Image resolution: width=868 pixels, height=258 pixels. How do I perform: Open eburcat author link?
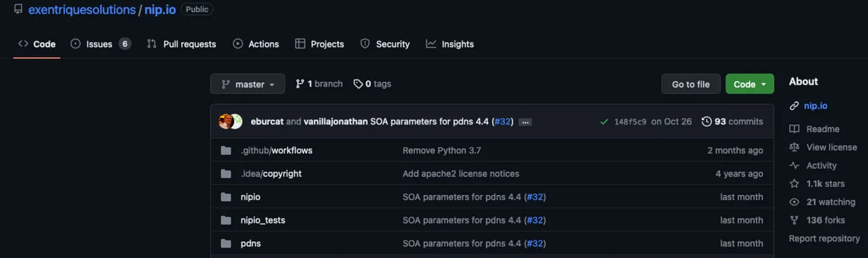[x=267, y=122]
